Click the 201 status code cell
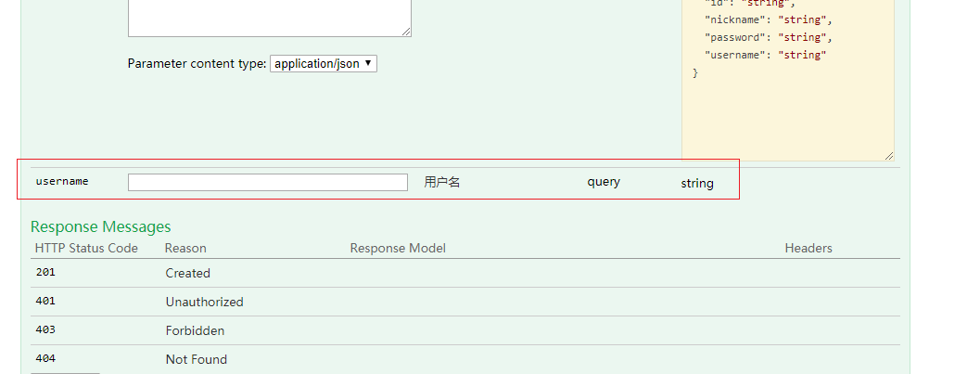The width and height of the screenshot is (980, 374). [x=45, y=272]
